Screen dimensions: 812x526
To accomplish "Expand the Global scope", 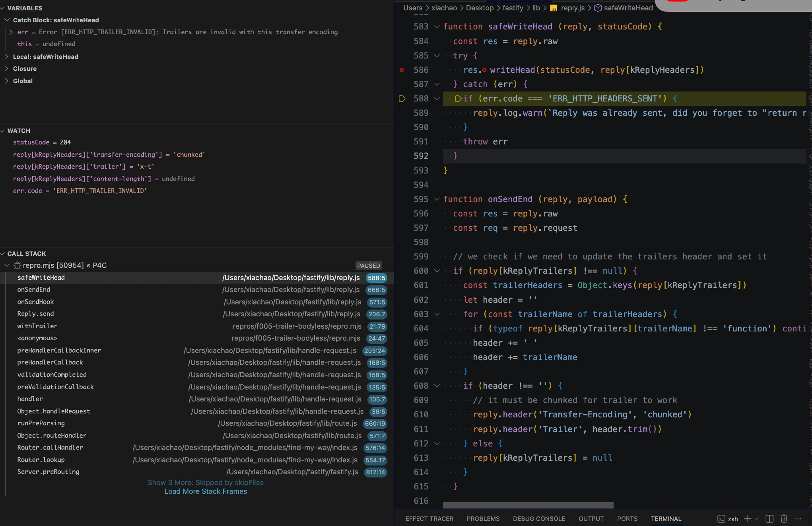I will (x=7, y=81).
